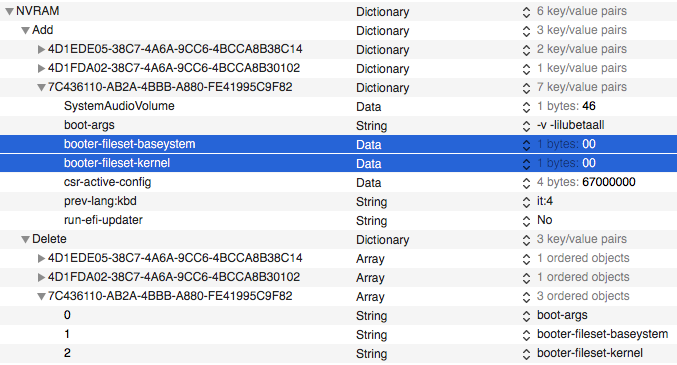Click the prev-lang:kbd value it:4
The width and height of the screenshot is (677, 365).
pos(545,201)
